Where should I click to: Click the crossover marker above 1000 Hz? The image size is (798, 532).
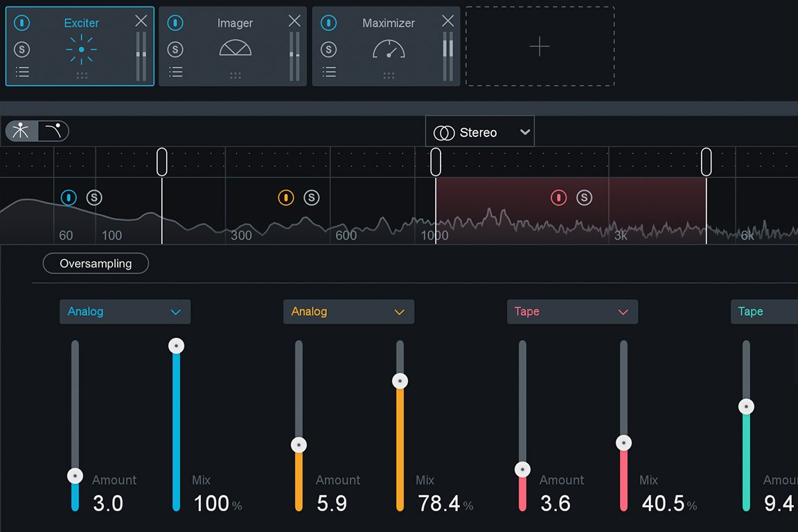tap(436, 161)
